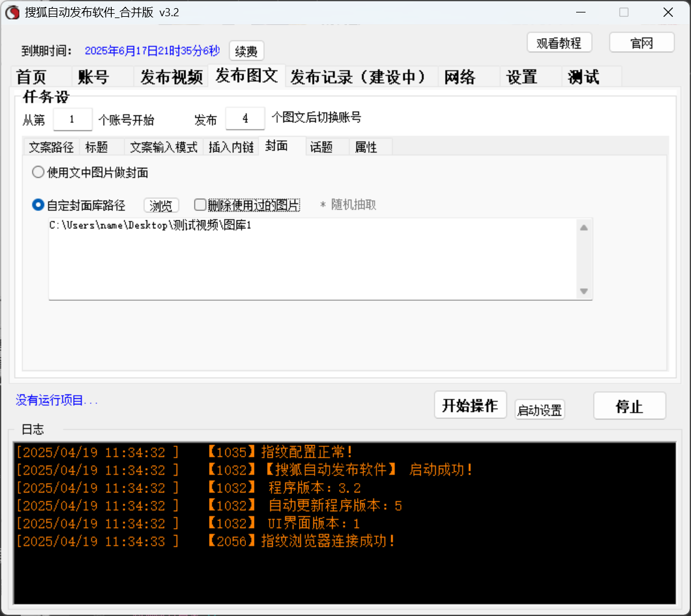The width and height of the screenshot is (691, 616).
Task: Click the cover library path text box
Action: pos(320,259)
